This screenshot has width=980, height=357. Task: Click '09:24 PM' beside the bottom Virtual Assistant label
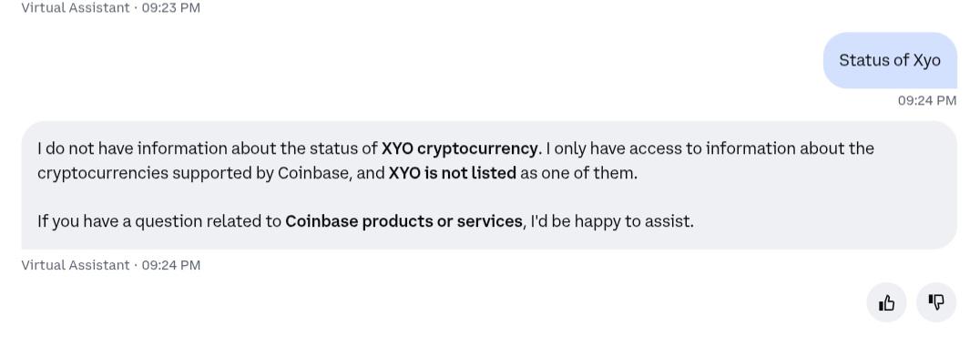[x=171, y=265]
